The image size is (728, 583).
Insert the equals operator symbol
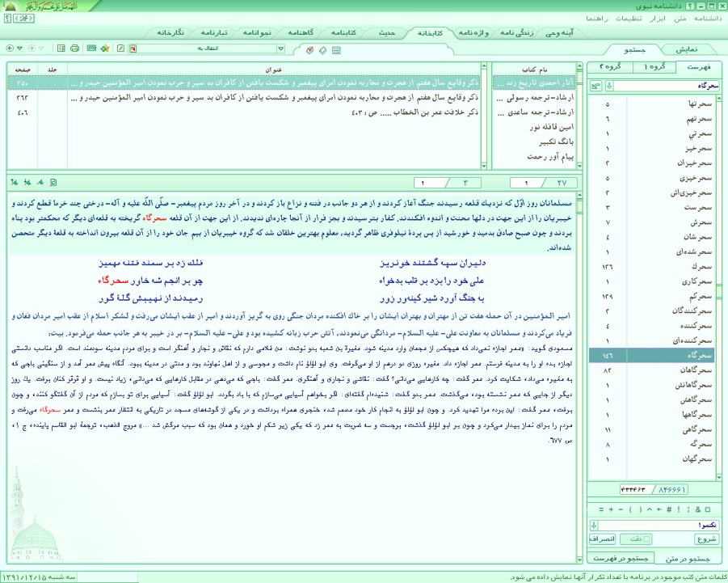click(601, 509)
